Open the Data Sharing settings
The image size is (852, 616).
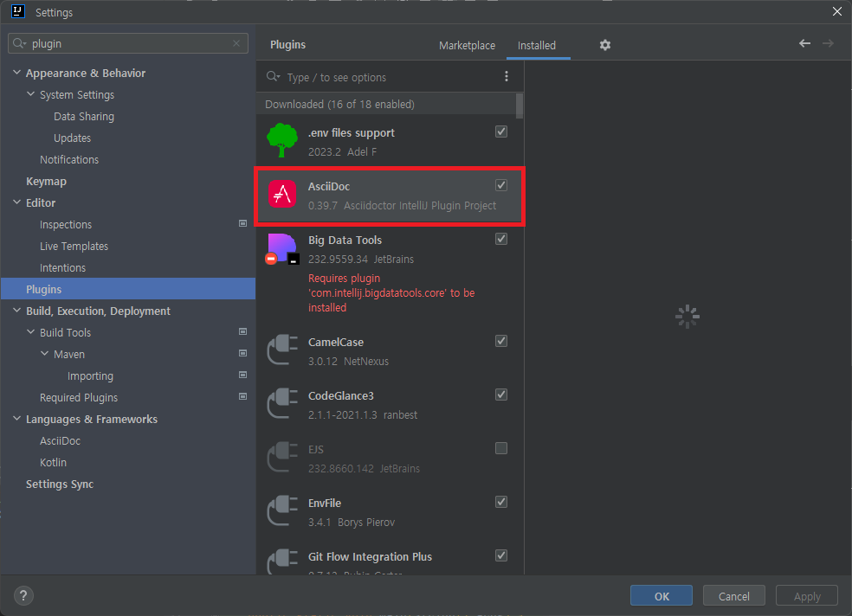[84, 117]
